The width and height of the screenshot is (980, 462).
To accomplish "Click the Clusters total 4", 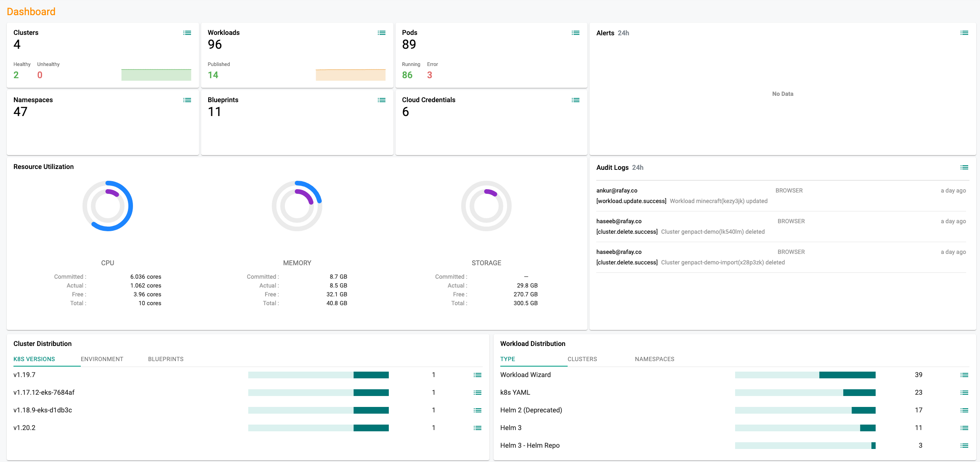I will (17, 45).
